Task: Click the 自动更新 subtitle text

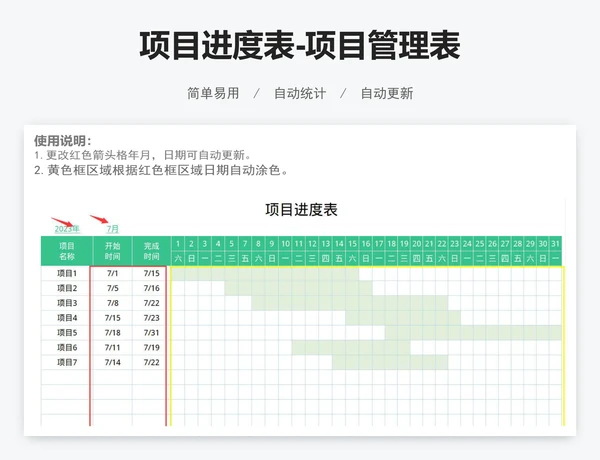Action: coord(387,93)
